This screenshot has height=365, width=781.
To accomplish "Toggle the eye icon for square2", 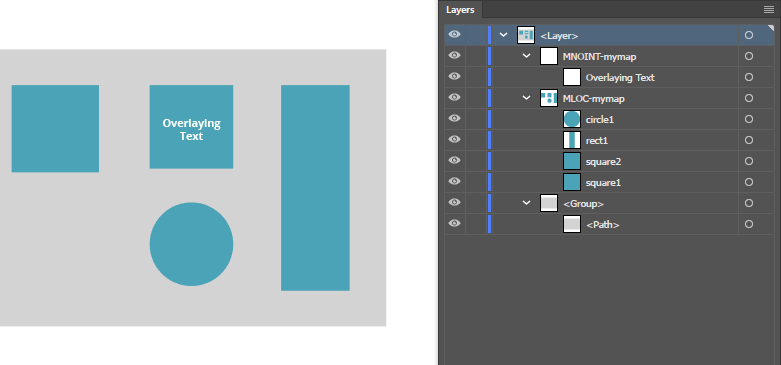I will (x=454, y=160).
